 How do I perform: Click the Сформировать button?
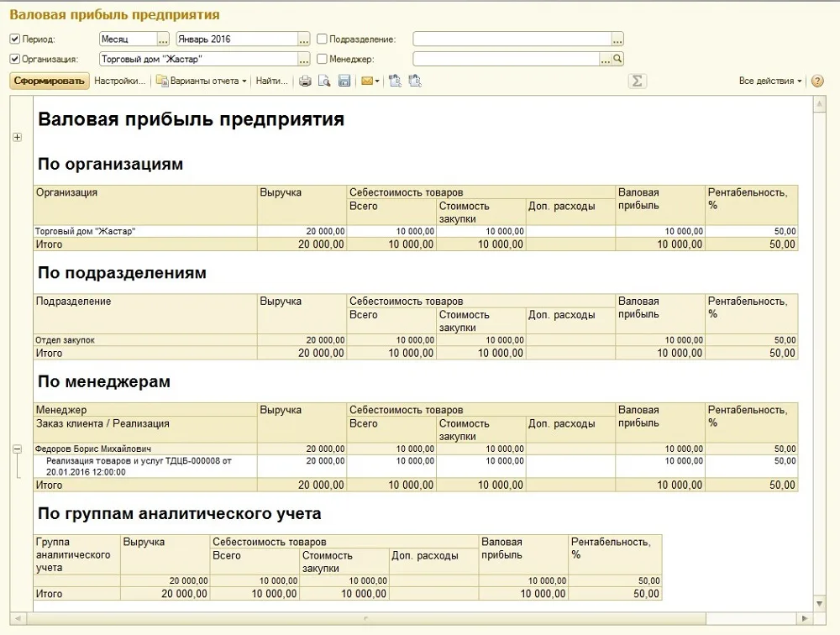click(50, 81)
